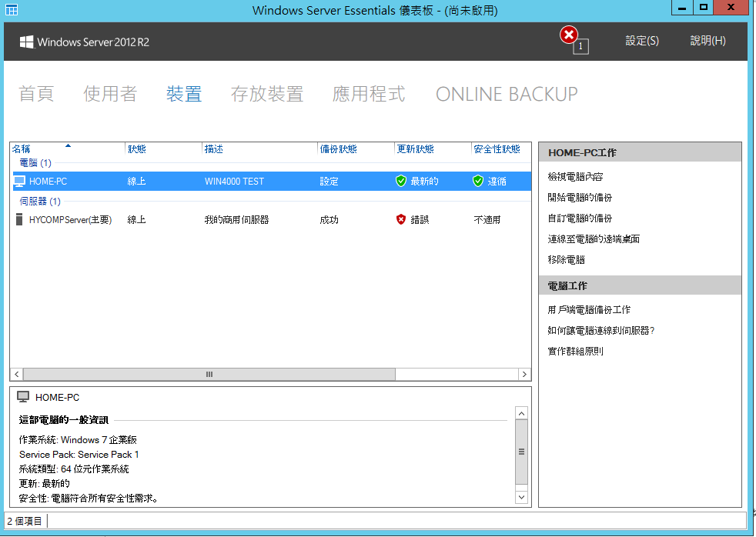
Task: Close the Windows Server Essentials dashboard window
Action: click(x=731, y=7)
